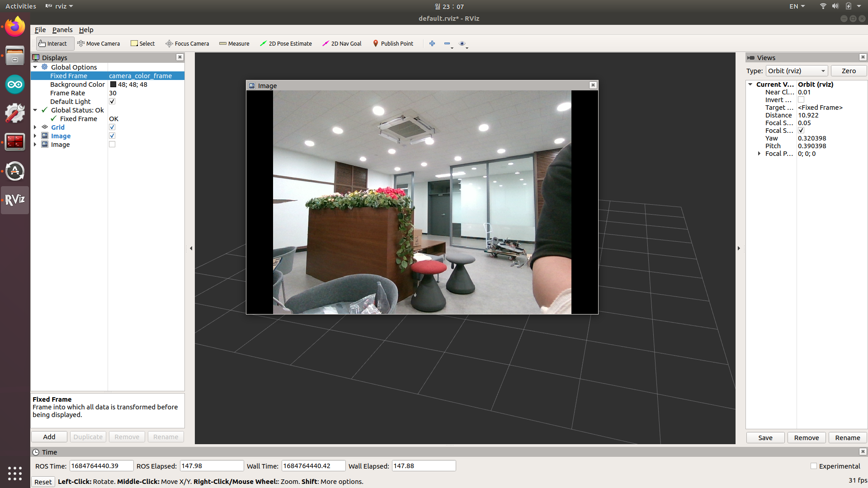Open the File menu

40,30
